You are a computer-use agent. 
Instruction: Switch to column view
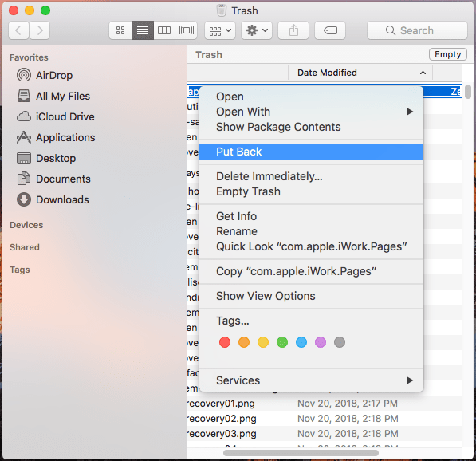tap(164, 30)
